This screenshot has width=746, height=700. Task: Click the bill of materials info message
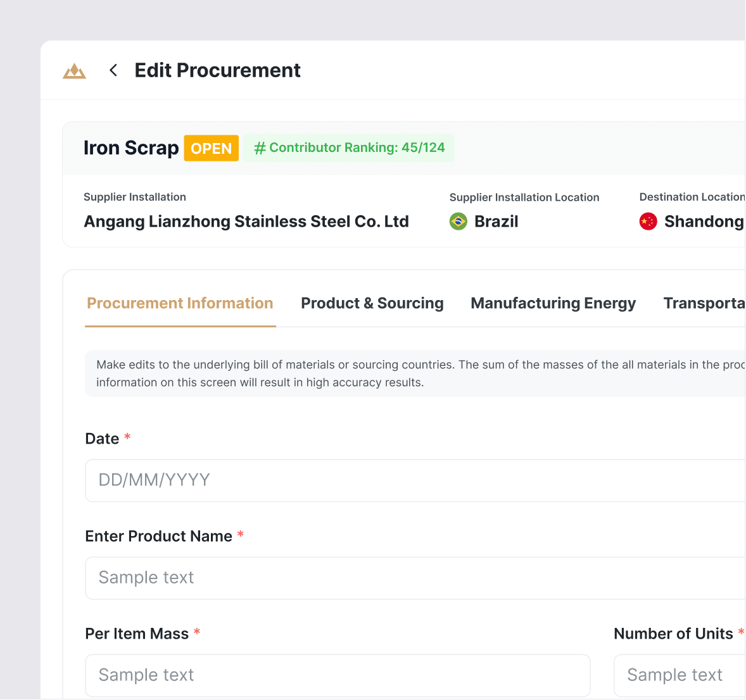click(415, 374)
